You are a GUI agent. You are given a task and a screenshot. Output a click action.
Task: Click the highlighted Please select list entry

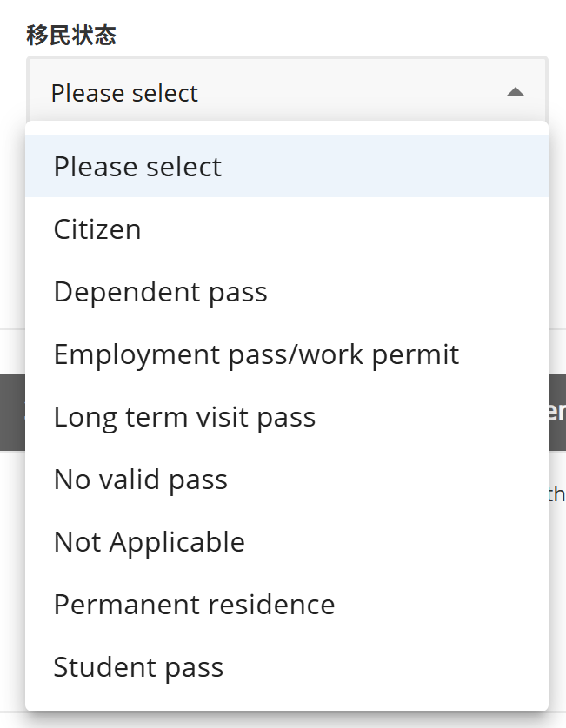coord(137,166)
